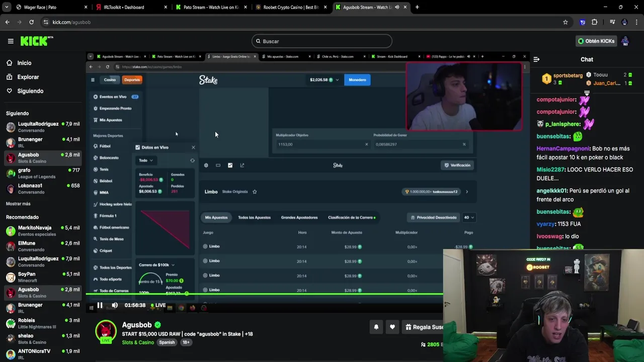Reset live stats with refresh icon
Viewport: 644px width, 362px height.
192,160
